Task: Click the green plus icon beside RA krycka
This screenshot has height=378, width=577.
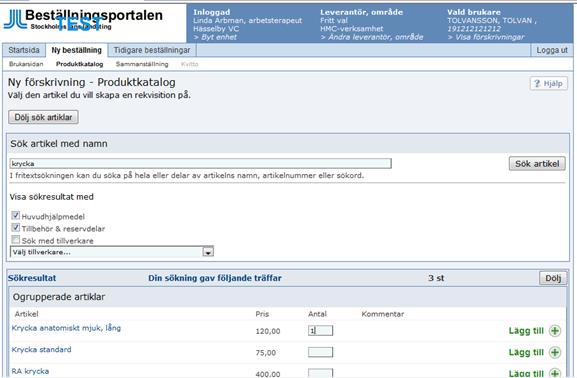Action: (555, 373)
